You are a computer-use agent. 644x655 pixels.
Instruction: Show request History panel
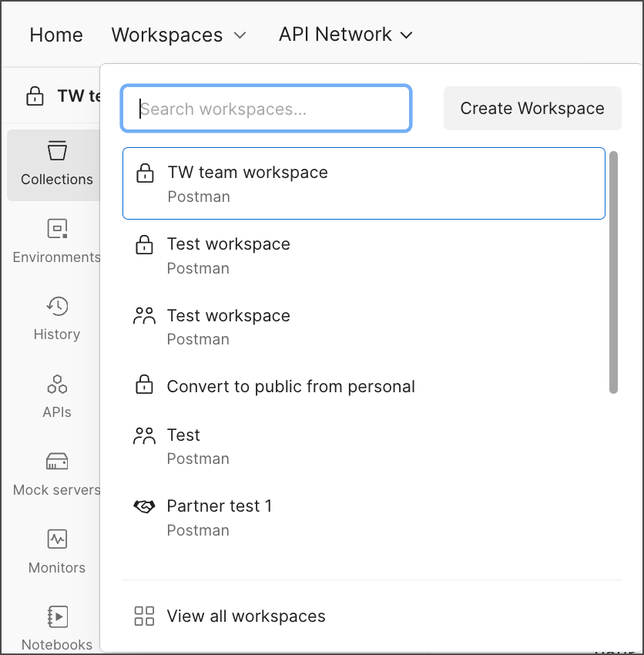coord(56,318)
